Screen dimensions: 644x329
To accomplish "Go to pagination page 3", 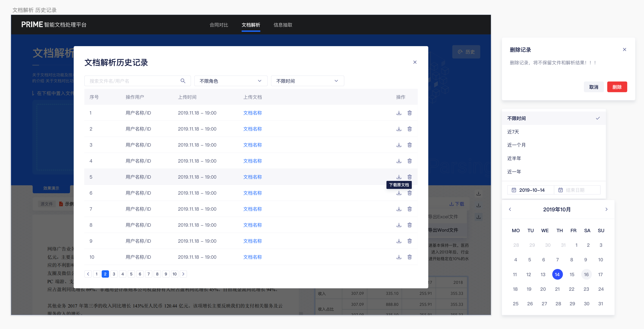I will 114,274.
